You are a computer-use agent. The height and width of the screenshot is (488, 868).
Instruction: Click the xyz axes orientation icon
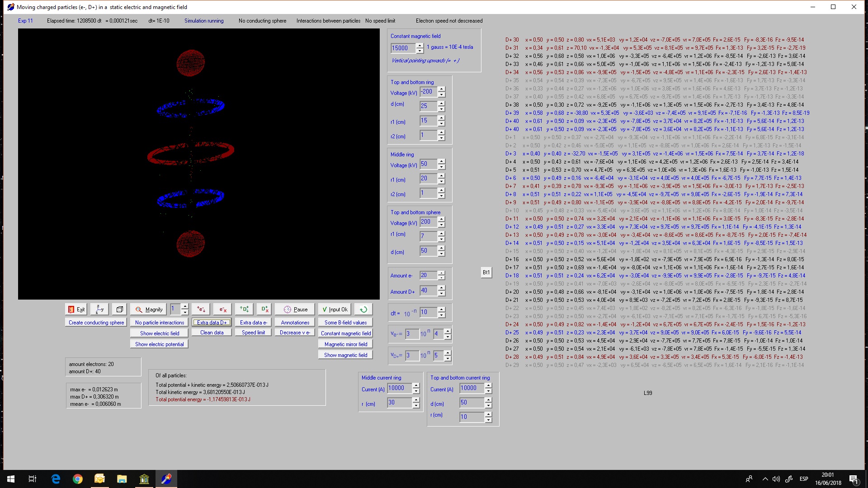click(x=100, y=310)
